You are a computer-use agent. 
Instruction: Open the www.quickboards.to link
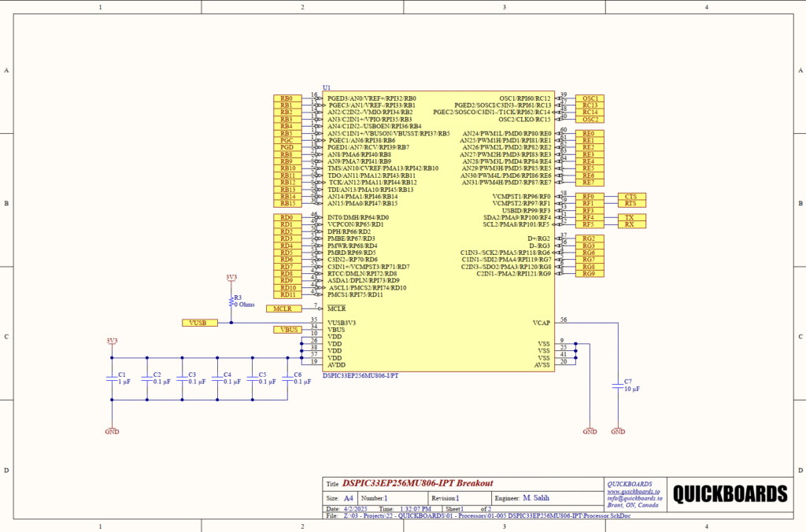click(634, 491)
